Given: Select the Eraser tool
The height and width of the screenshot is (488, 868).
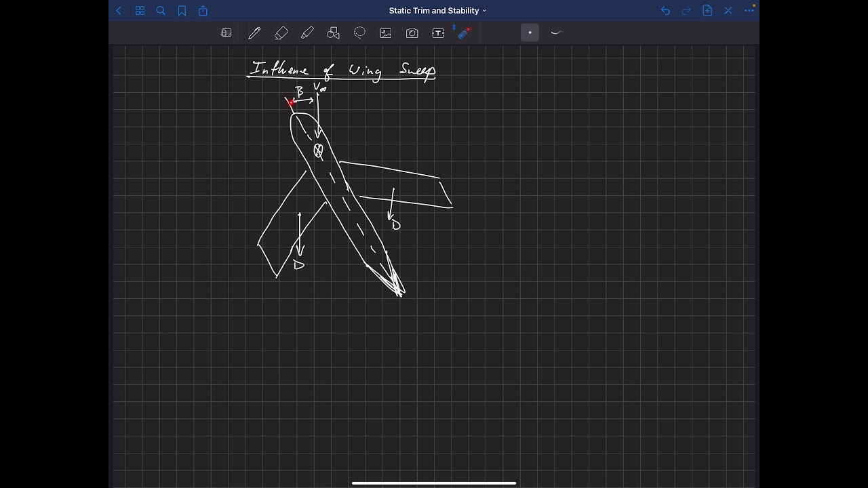Looking at the screenshot, I should click(281, 33).
